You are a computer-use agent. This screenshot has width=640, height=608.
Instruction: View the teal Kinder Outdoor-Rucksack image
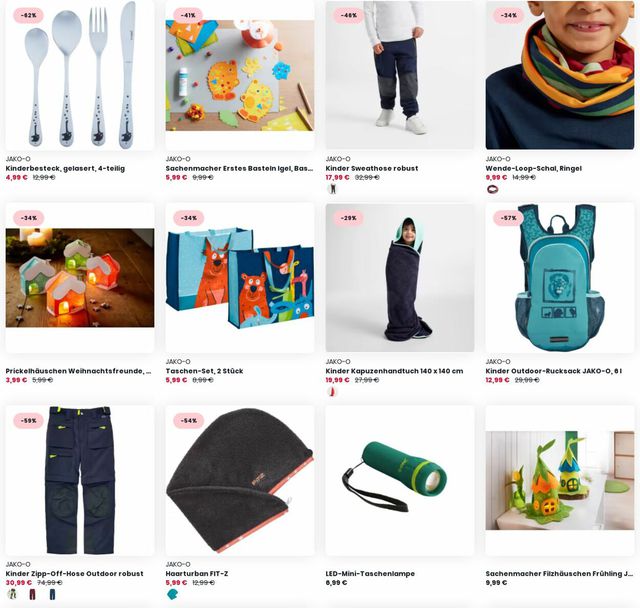point(560,278)
